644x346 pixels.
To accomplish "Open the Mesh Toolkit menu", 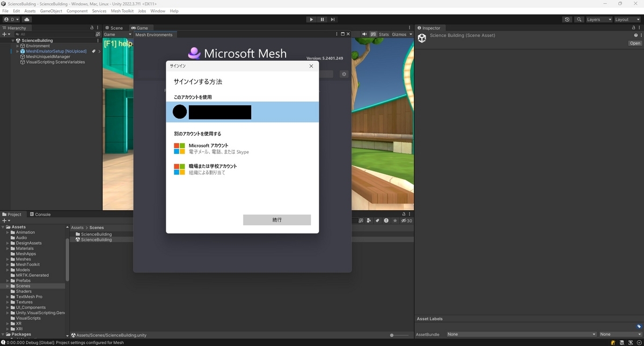I will 123,11.
